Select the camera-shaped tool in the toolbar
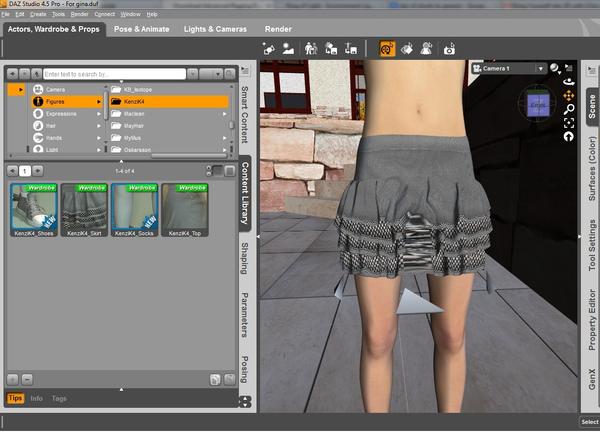600x439 pixels. (449, 48)
